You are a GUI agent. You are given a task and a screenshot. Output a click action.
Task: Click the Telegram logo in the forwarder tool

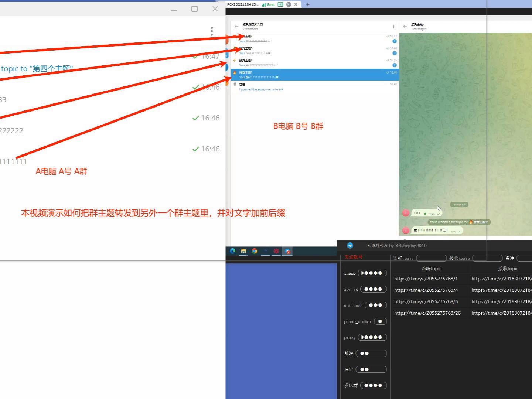coord(350,245)
